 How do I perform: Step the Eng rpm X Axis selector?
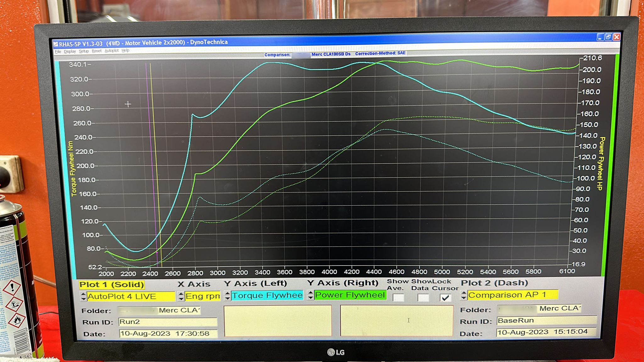click(181, 296)
